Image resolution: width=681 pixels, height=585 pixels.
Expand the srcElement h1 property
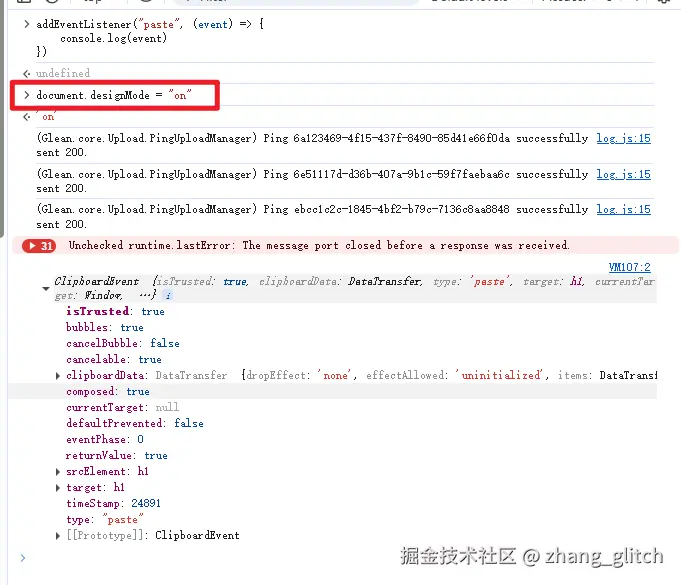coord(57,472)
